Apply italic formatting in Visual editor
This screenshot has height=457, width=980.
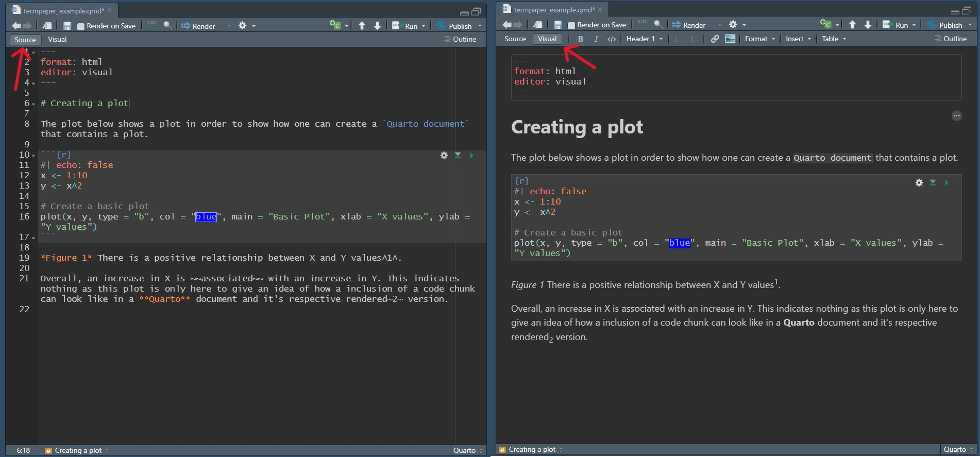point(596,39)
